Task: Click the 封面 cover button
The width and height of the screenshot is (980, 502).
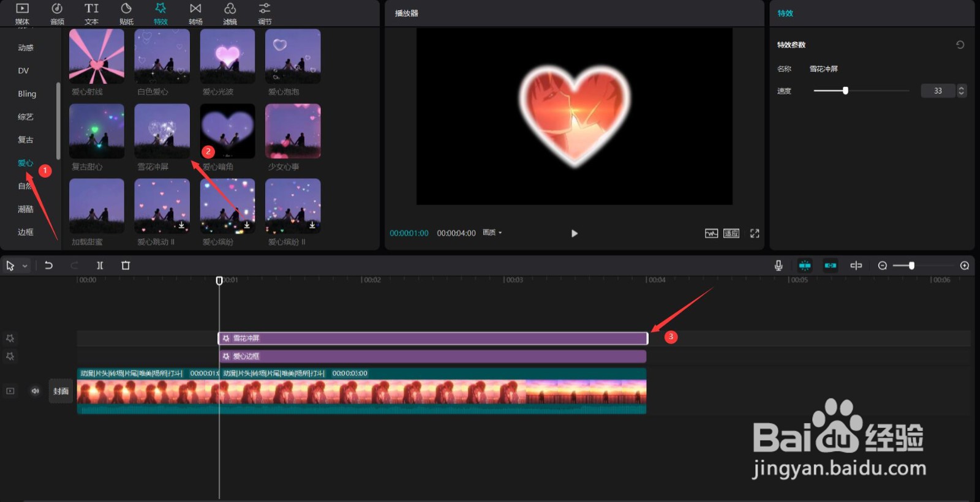Action: coord(61,391)
